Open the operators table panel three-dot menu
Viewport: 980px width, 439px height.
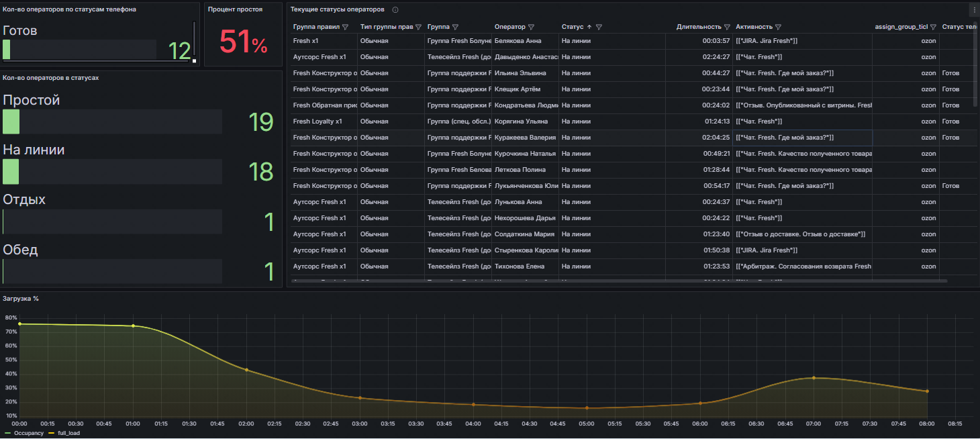point(974,10)
